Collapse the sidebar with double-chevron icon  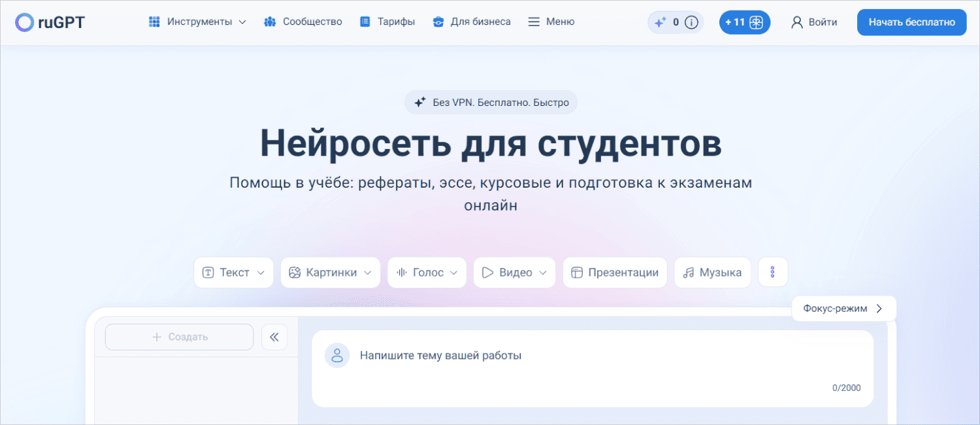coord(274,337)
